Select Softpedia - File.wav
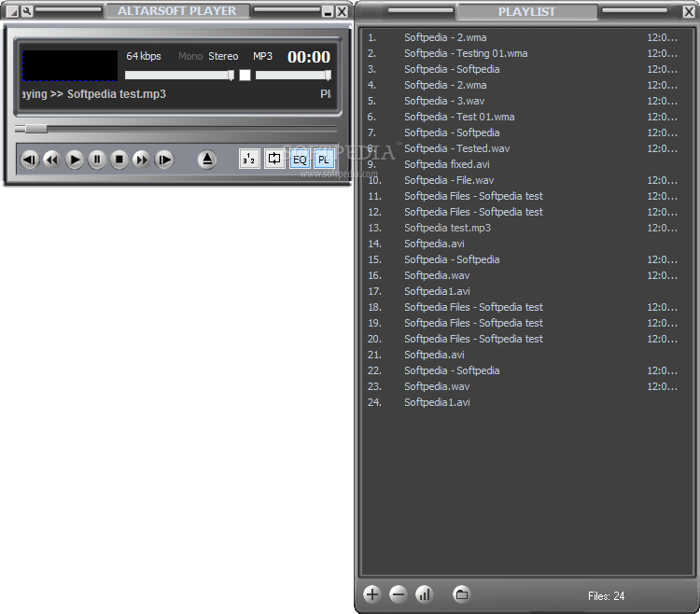The image size is (700, 614). pos(526,180)
